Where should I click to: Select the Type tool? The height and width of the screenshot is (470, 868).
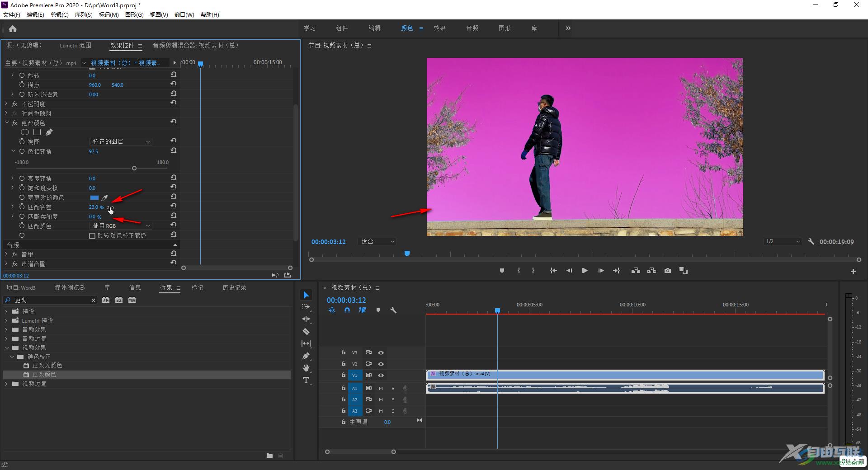point(306,380)
